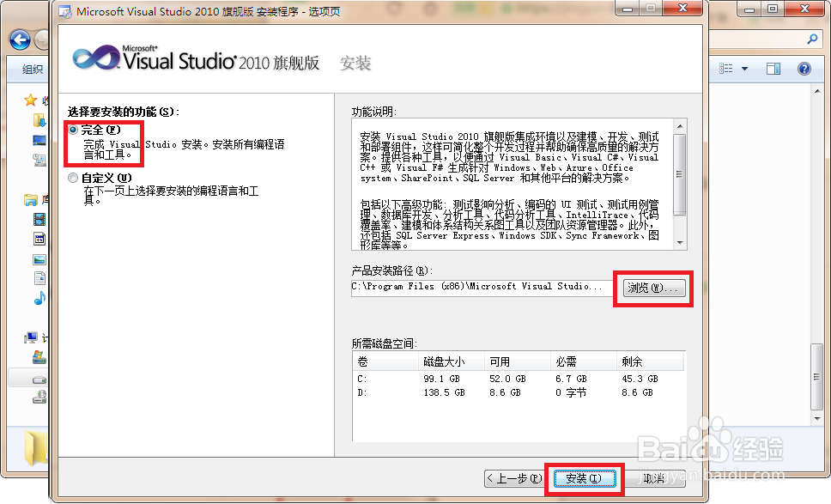Viewport: 831px width, 504px height.
Task: Click the 99.1 GB disk size cell
Action: click(x=441, y=379)
